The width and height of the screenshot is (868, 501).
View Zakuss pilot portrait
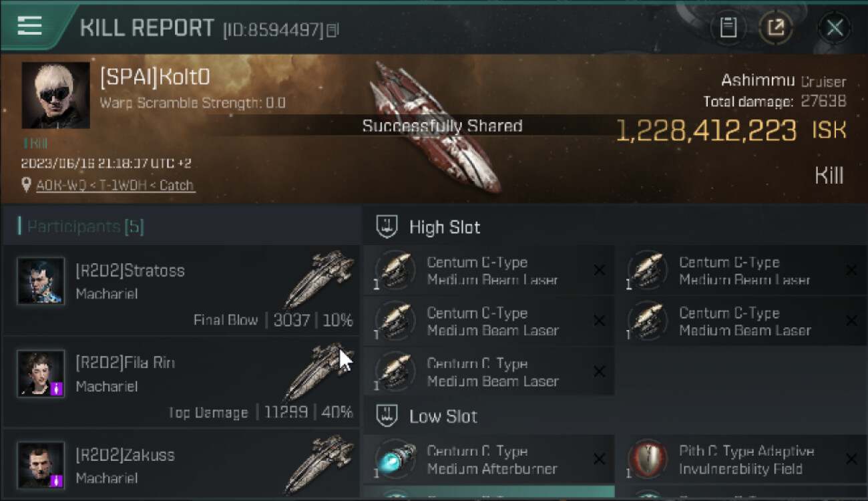pos(41,465)
